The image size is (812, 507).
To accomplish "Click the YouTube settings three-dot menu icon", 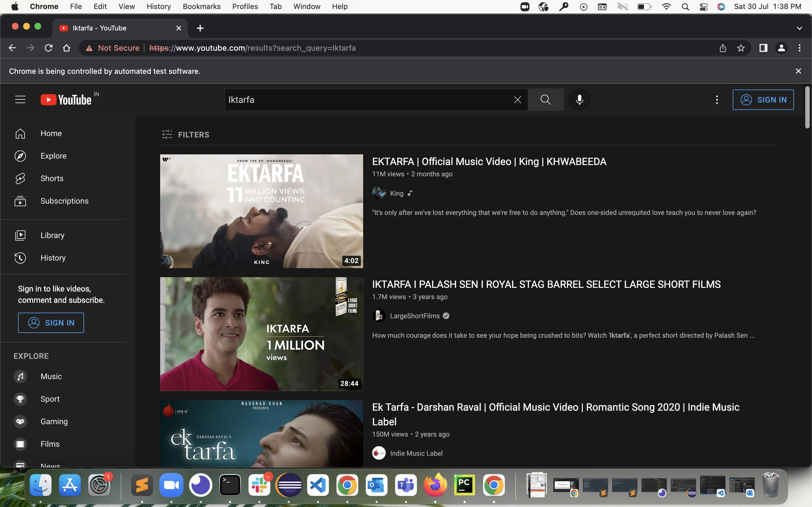I will [x=717, y=100].
